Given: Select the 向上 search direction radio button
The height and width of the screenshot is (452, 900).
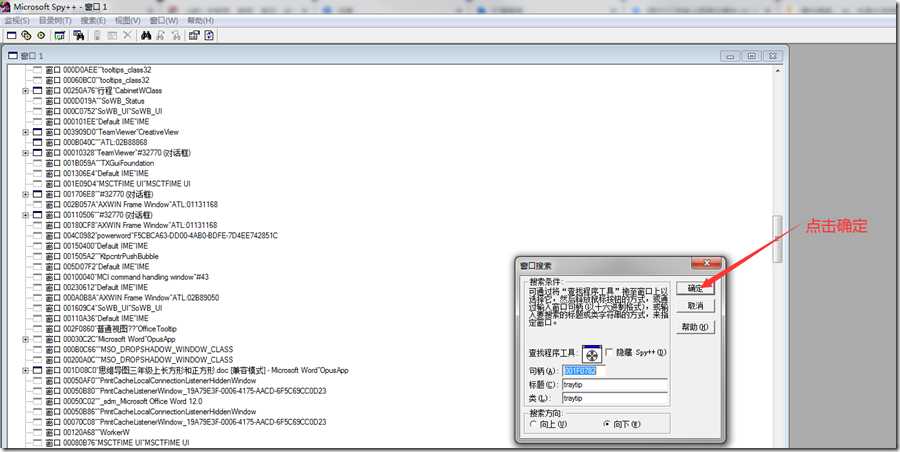Looking at the screenshot, I should 533,424.
